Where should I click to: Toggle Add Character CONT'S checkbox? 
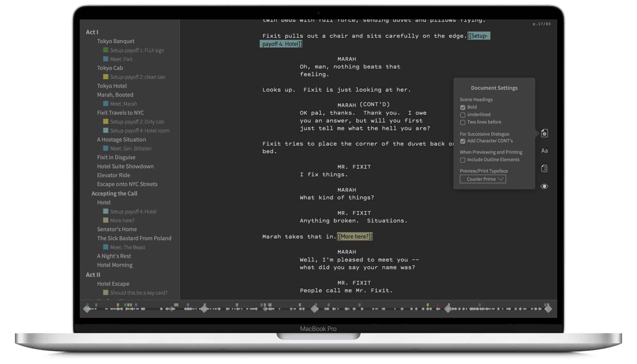click(463, 141)
